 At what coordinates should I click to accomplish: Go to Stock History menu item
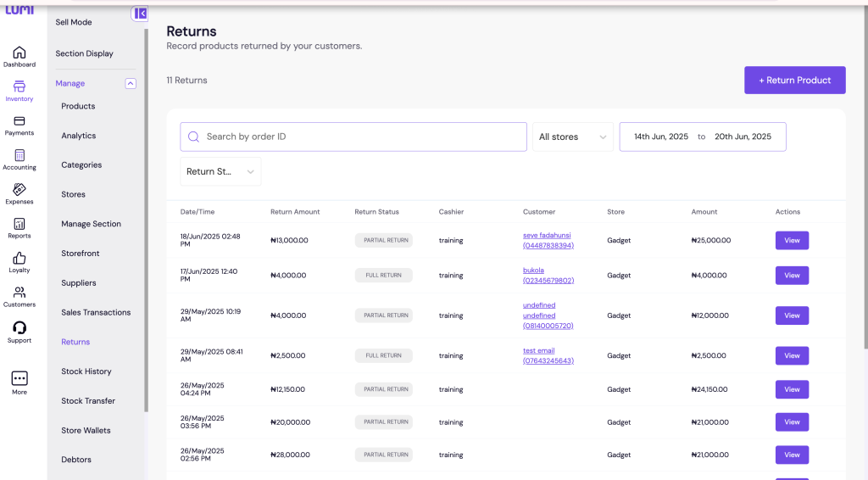[87, 371]
